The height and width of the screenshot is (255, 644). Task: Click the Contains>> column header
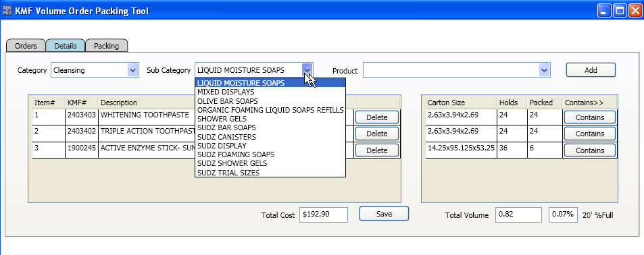click(589, 103)
